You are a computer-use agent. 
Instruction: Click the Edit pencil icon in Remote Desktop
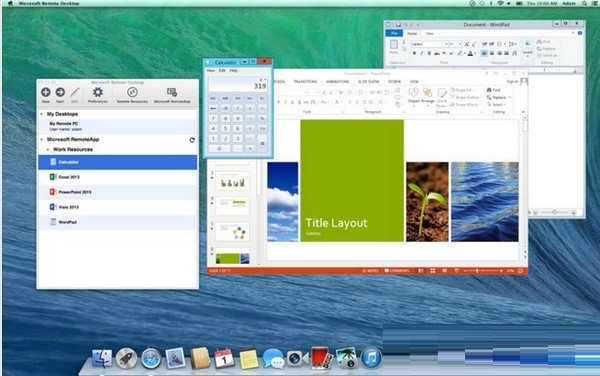click(x=75, y=92)
